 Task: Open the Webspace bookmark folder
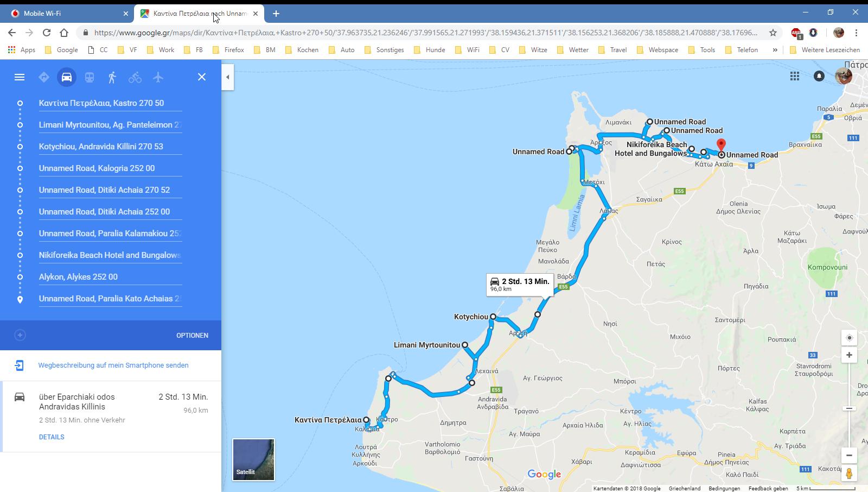[x=657, y=49]
